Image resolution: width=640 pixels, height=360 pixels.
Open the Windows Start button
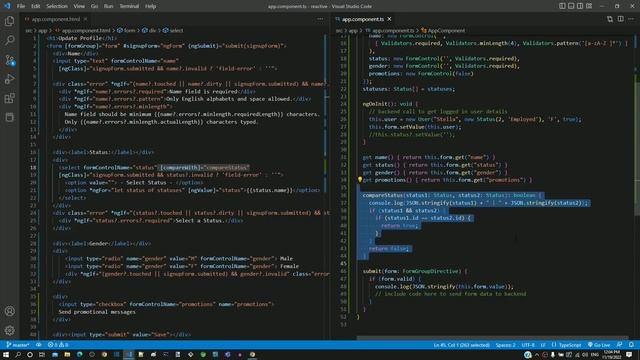pos(6,355)
